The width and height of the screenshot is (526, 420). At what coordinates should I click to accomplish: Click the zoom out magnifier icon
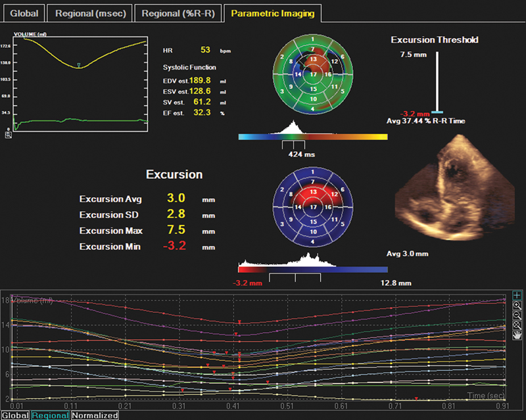(x=518, y=315)
